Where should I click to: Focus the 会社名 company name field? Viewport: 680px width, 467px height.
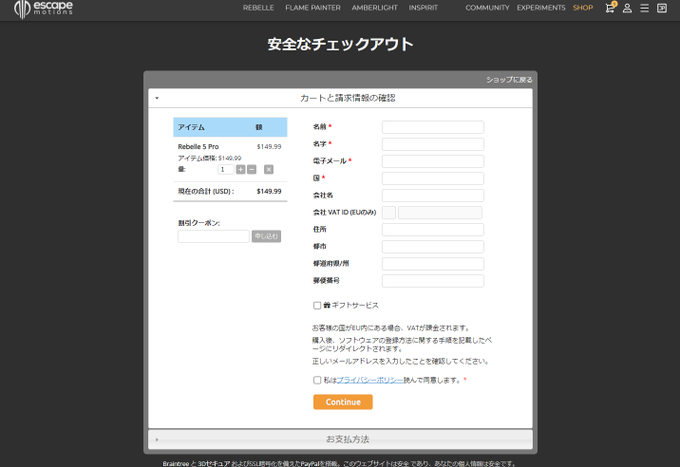(x=433, y=196)
